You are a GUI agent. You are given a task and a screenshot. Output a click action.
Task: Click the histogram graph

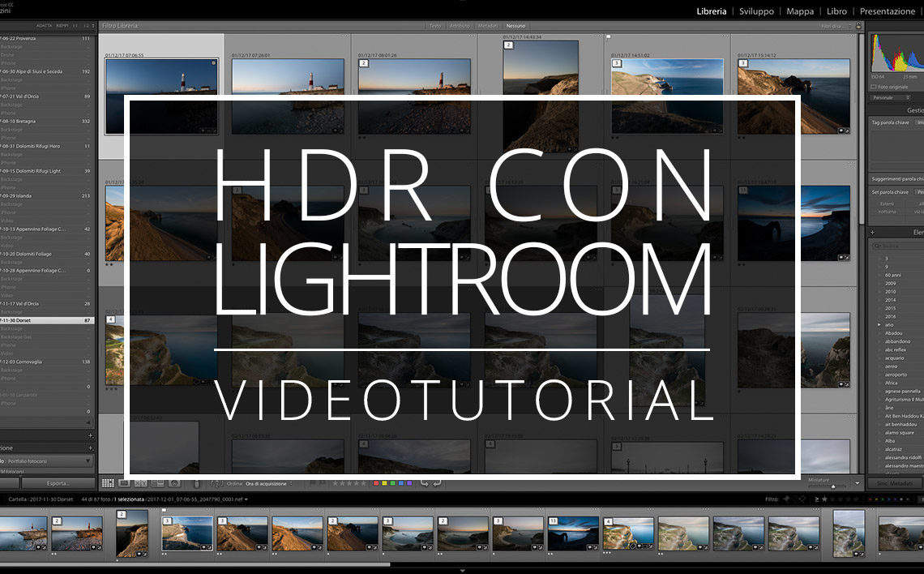[x=897, y=54]
